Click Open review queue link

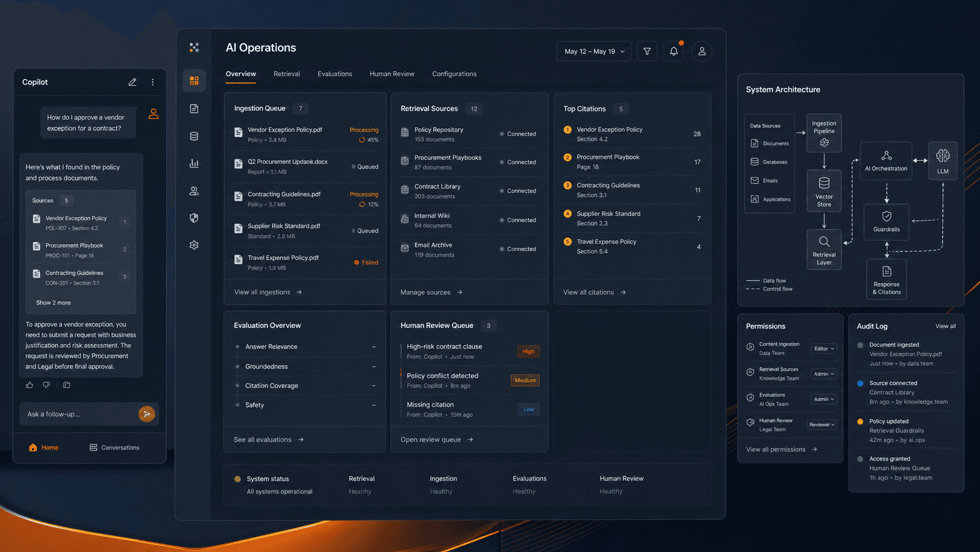click(437, 439)
